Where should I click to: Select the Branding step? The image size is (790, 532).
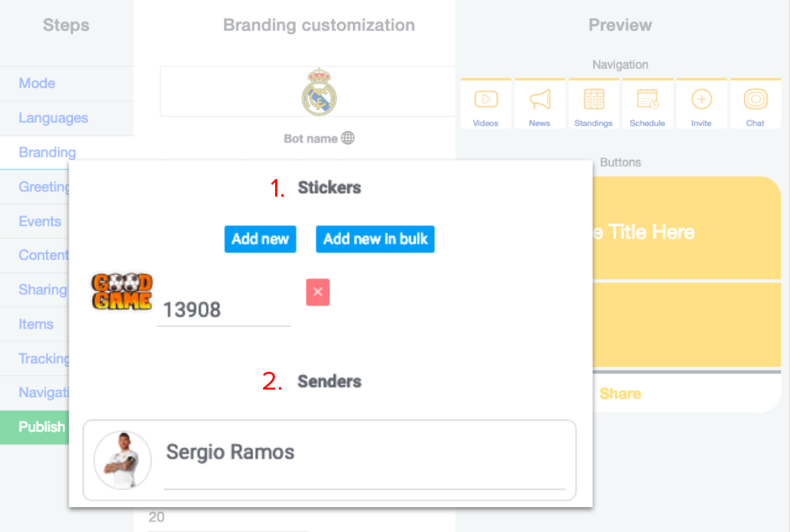pyautogui.click(x=47, y=153)
